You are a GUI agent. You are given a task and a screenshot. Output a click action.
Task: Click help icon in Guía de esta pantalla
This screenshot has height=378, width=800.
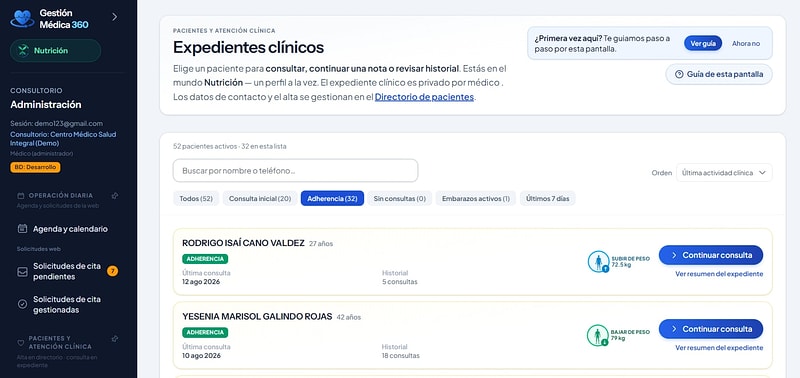coord(679,74)
